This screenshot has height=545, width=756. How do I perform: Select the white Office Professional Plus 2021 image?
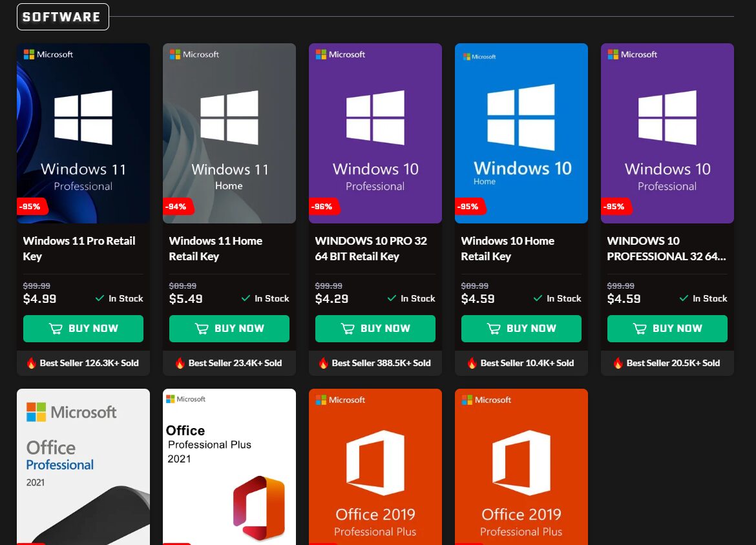[x=229, y=466]
